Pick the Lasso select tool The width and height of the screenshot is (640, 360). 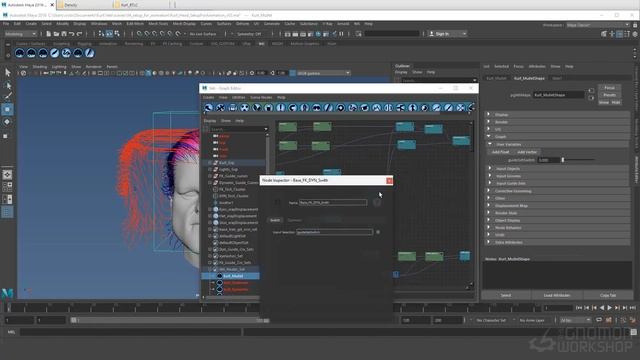pos(7,85)
